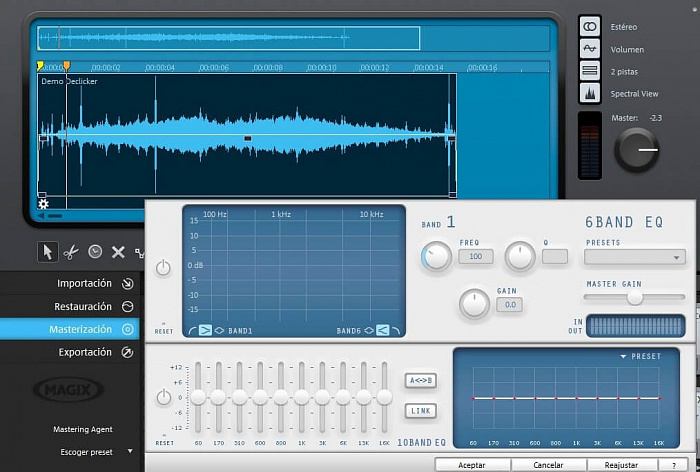Toggle the Estéreo mode icon
The height and width of the screenshot is (472, 700).
pos(590,26)
